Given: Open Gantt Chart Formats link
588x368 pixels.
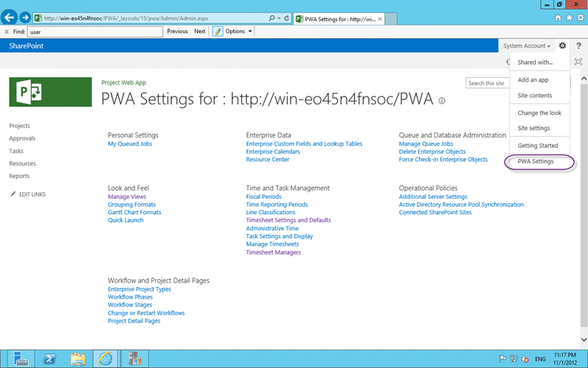Looking at the screenshot, I should (135, 212).
